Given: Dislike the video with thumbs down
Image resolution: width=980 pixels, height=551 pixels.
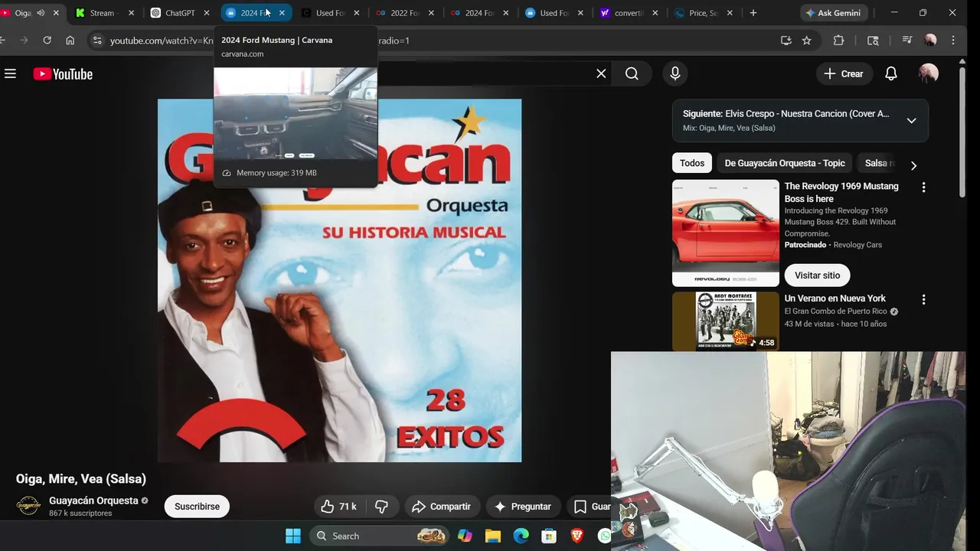Looking at the screenshot, I should pos(381,507).
